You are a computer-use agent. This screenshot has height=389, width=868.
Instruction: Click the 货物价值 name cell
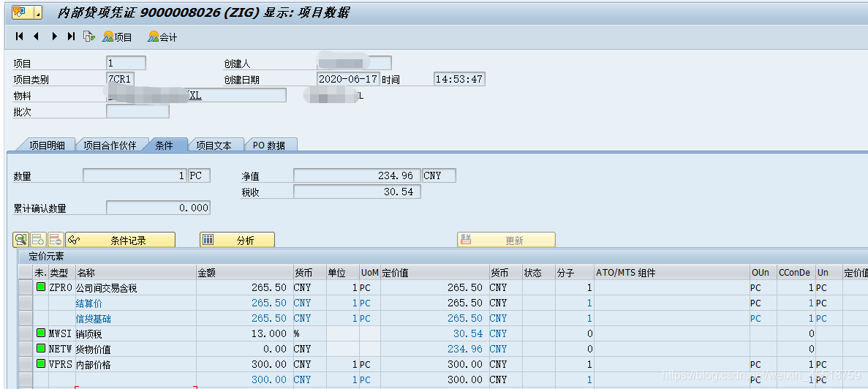[135, 350]
